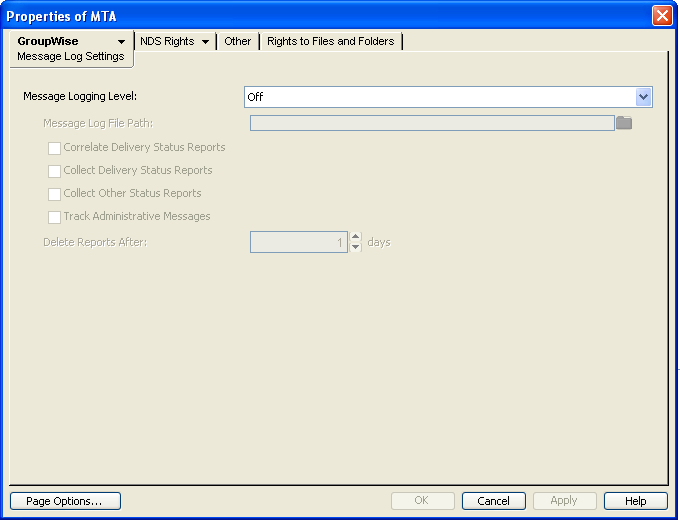This screenshot has height=520, width=680.
Task: Click the Message Logging Level label
Action: point(80,96)
